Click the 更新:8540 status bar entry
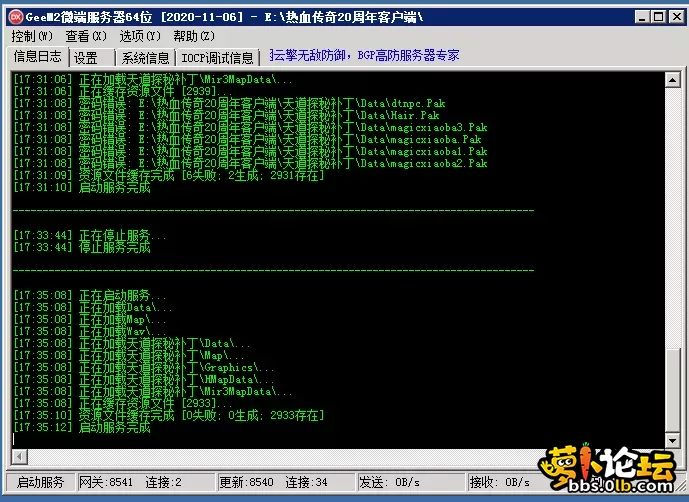The width and height of the screenshot is (689, 502). tap(247, 482)
